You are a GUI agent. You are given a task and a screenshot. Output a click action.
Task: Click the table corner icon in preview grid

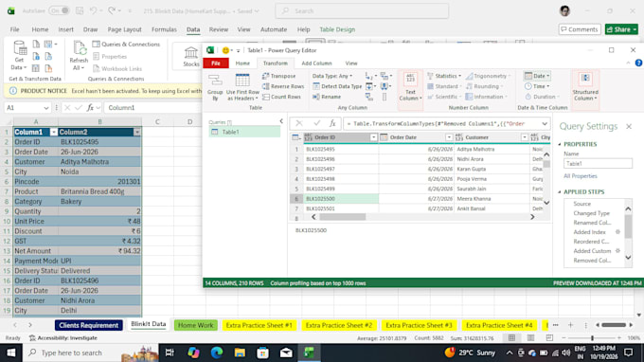(295, 137)
